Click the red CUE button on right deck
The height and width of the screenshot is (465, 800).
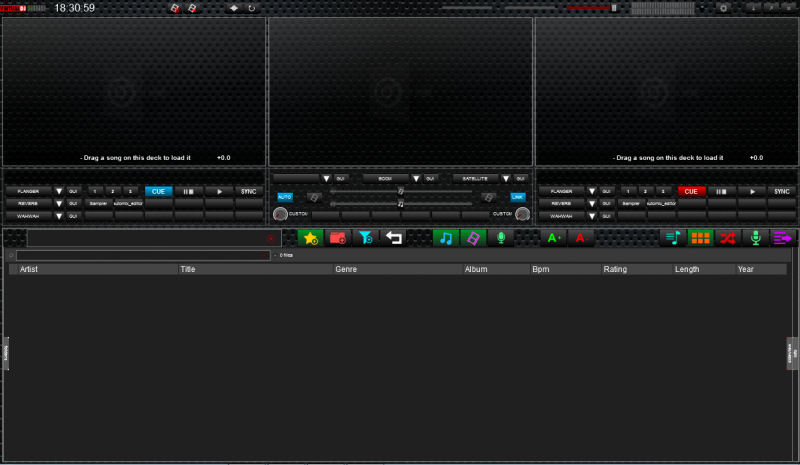pos(691,191)
